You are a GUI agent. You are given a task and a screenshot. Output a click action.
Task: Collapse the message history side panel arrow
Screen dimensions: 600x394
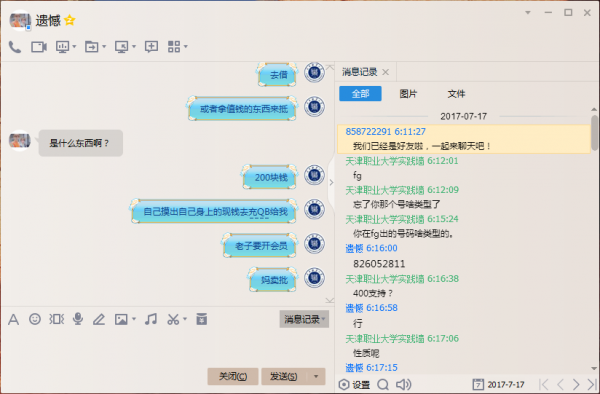[331, 182]
